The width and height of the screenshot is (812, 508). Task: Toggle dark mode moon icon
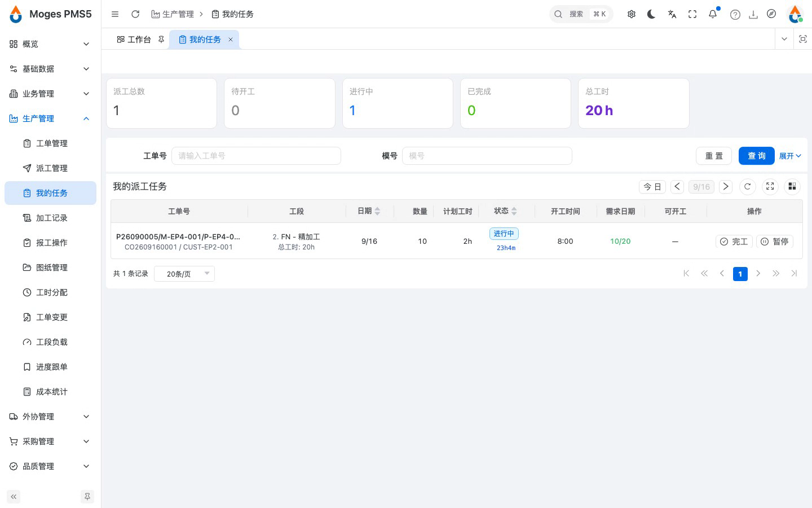pyautogui.click(x=651, y=14)
